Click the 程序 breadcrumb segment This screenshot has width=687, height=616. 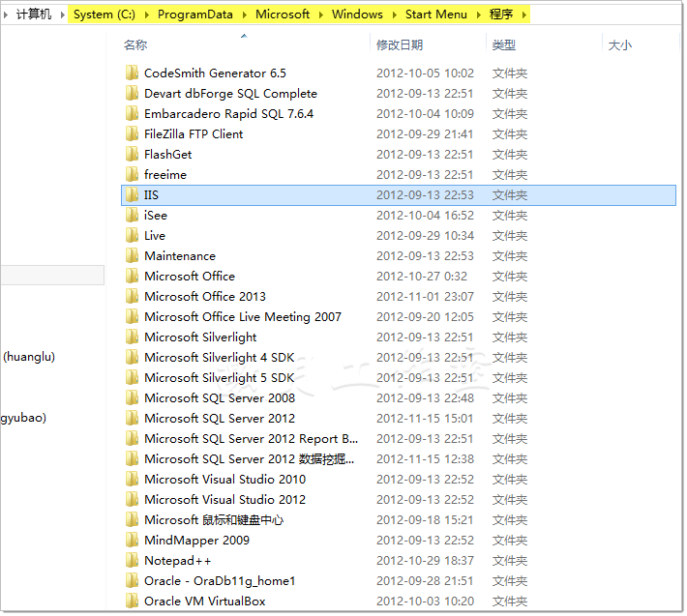pyautogui.click(x=501, y=15)
